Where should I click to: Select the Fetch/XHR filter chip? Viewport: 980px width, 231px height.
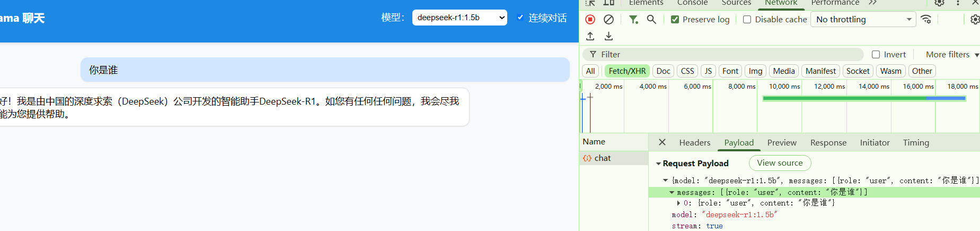[x=627, y=71]
